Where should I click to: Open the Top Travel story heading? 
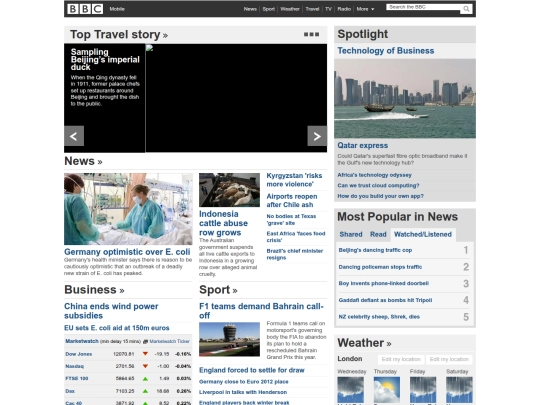119,35
